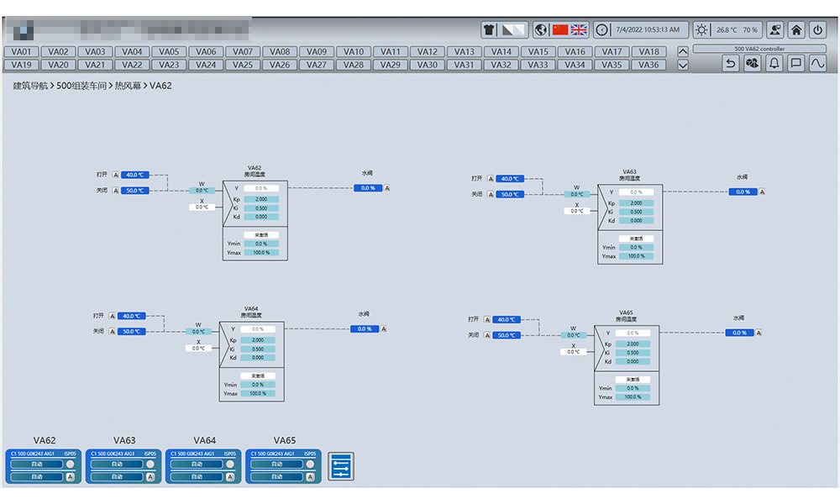Open the user account icon
Viewport: 840px width, 504px height.
775,30
